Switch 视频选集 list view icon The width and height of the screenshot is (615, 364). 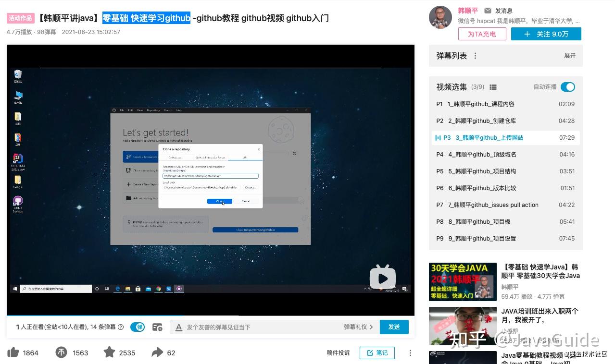[493, 87]
